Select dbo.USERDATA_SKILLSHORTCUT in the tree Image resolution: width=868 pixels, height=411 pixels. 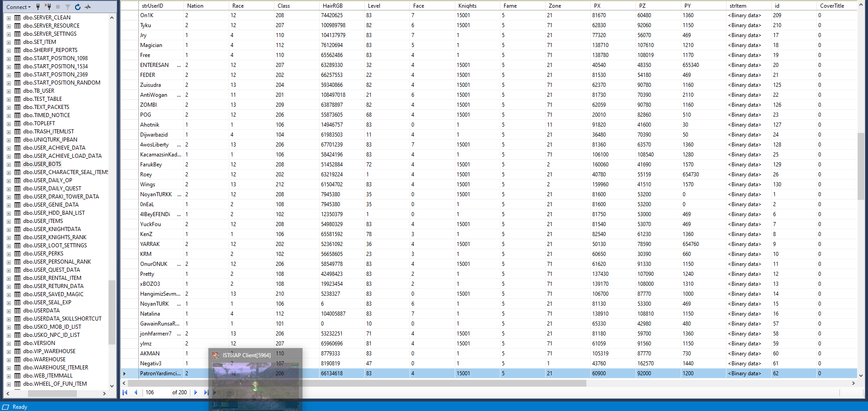tap(62, 319)
